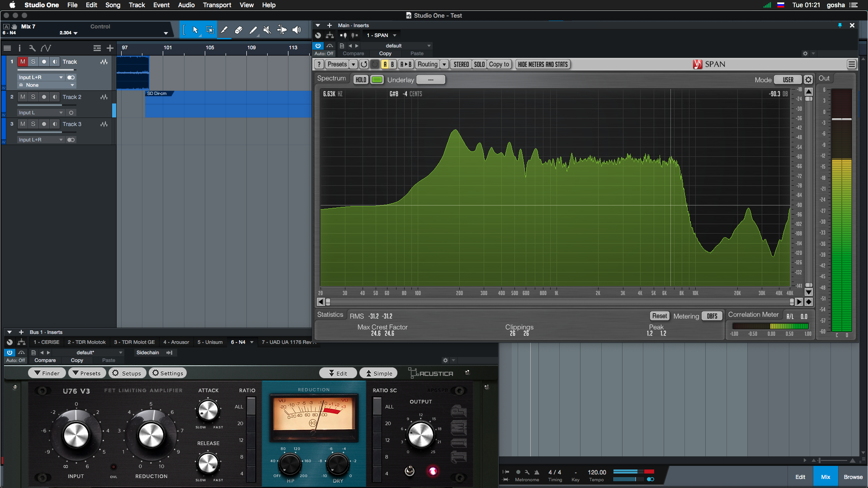Screen dimensions: 868x488
Task: Activate the Mute tool
Action: 267,30
